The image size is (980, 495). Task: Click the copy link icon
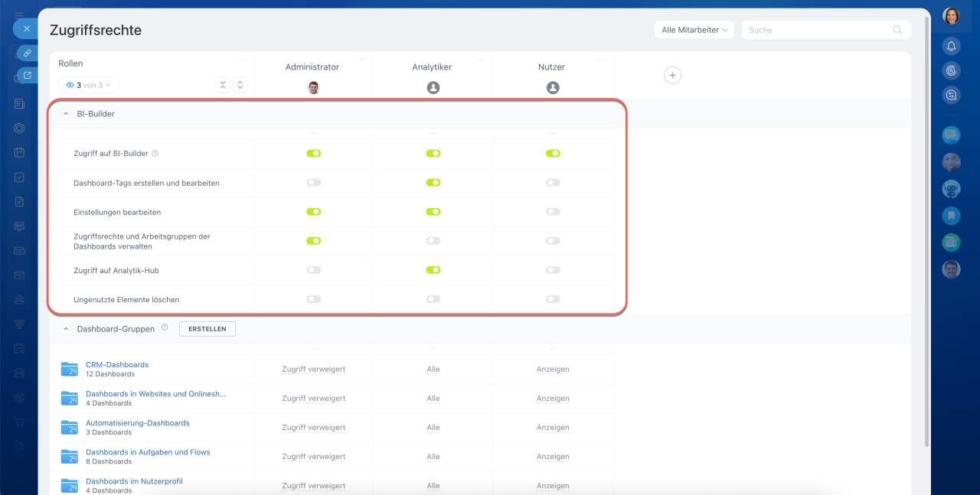pos(28,54)
